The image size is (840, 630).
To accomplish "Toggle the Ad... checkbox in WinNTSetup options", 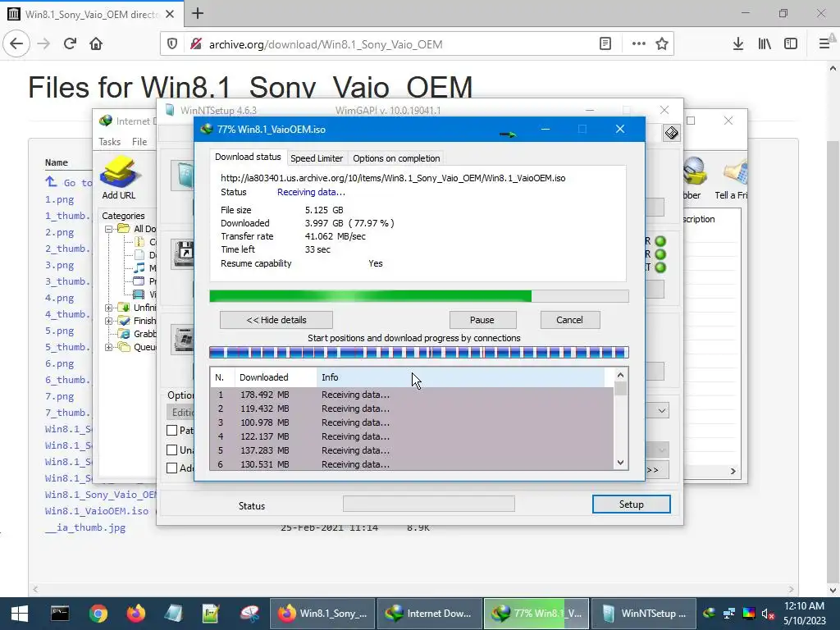I will point(172,468).
